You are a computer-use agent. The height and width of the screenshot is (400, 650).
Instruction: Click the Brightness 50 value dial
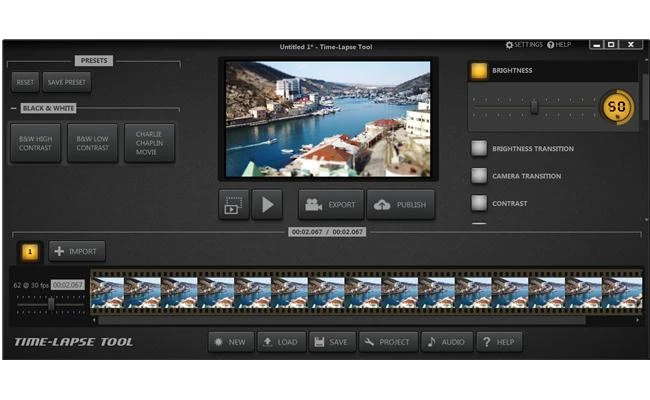tap(617, 107)
